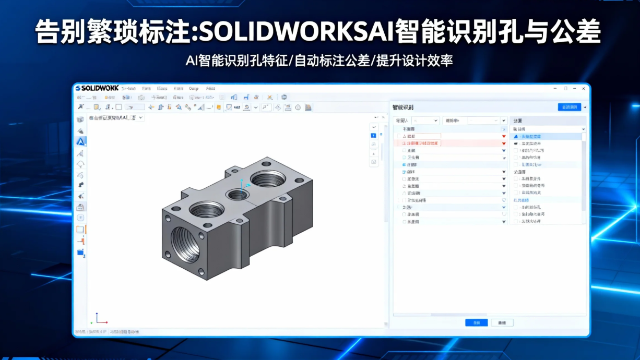The width and height of the screenshot is (640, 360).
Task: Click the toolbox icon in left sidebar
Action: coord(80,207)
